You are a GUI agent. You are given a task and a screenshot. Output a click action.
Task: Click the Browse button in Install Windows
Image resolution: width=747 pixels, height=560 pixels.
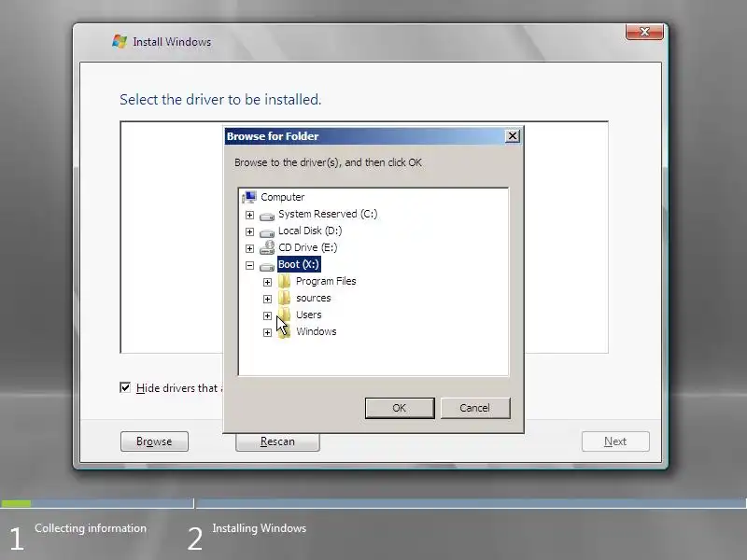154,441
